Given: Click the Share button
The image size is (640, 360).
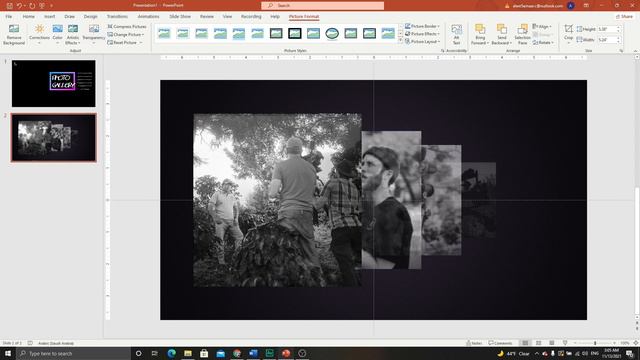Looking at the screenshot, I should pyautogui.click(x=624, y=16).
